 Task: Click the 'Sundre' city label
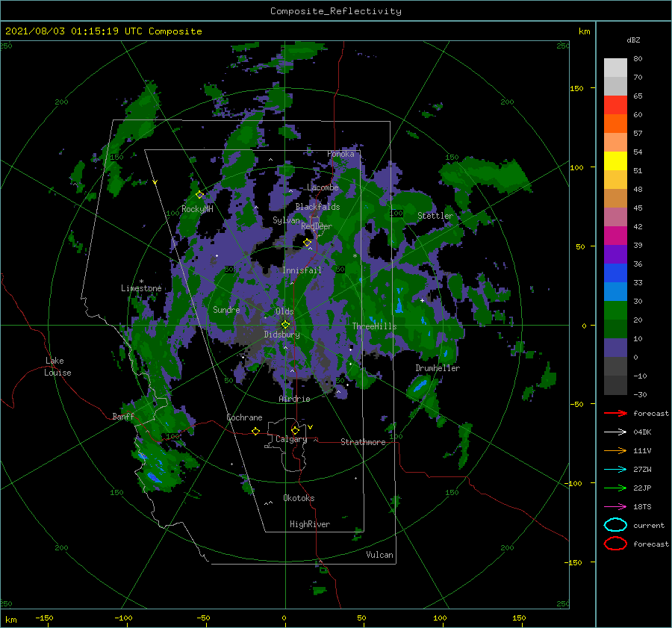tap(226, 310)
